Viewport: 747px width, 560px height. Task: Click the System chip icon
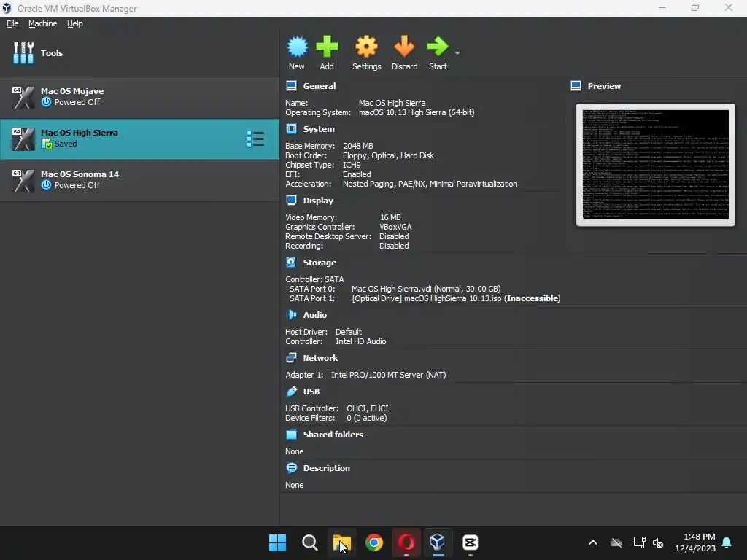click(x=291, y=128)
